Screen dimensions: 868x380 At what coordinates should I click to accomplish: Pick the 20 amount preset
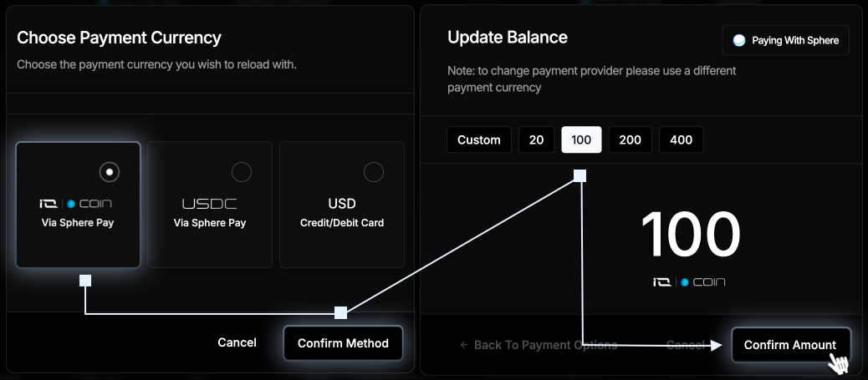536,140
